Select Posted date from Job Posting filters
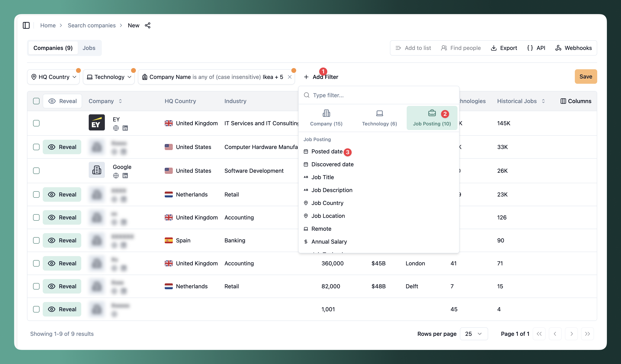Screen dimensions: 621x364 click(x=327, y=152)
